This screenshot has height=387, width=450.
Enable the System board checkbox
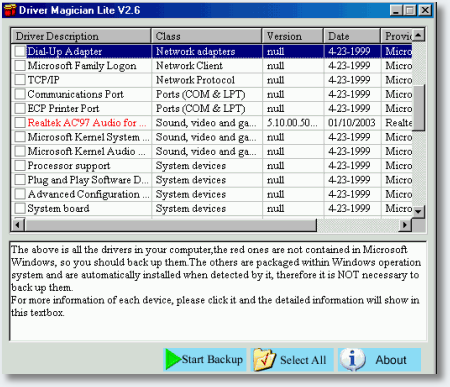(20, 209)
